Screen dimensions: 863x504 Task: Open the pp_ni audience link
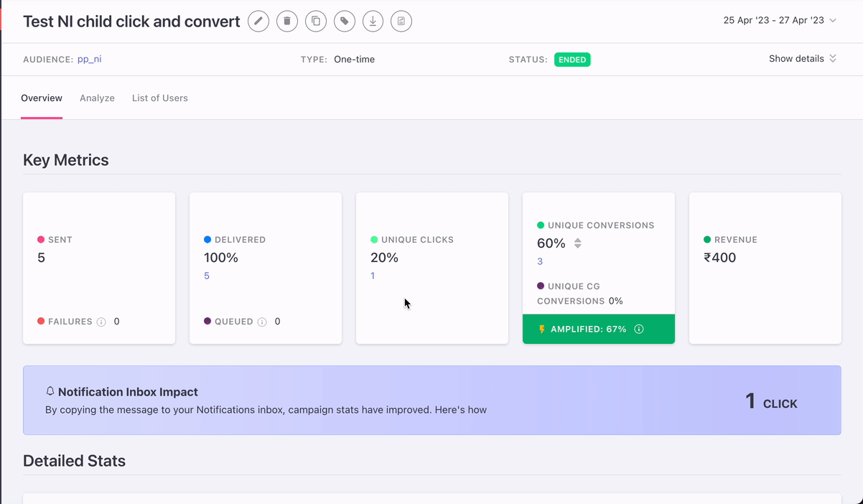89,60
